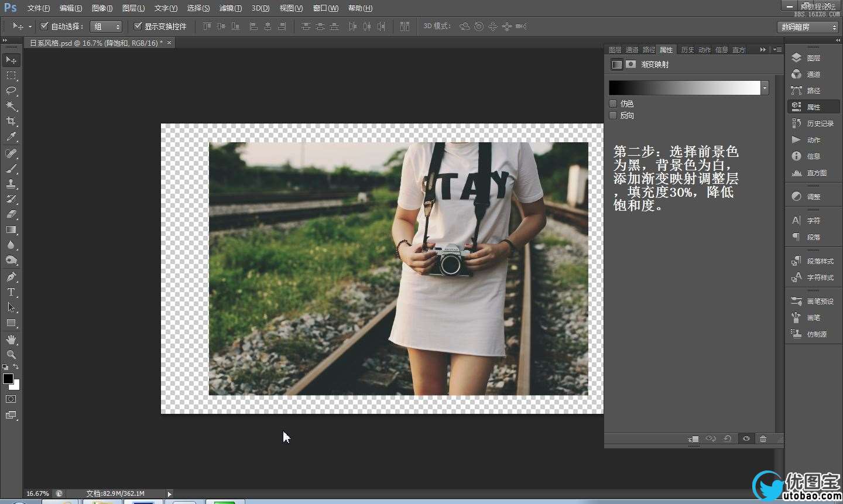Open the 组 auto-select target dropdown
Viewport: 843px width, 504px height.
click(x=106, y=26)
